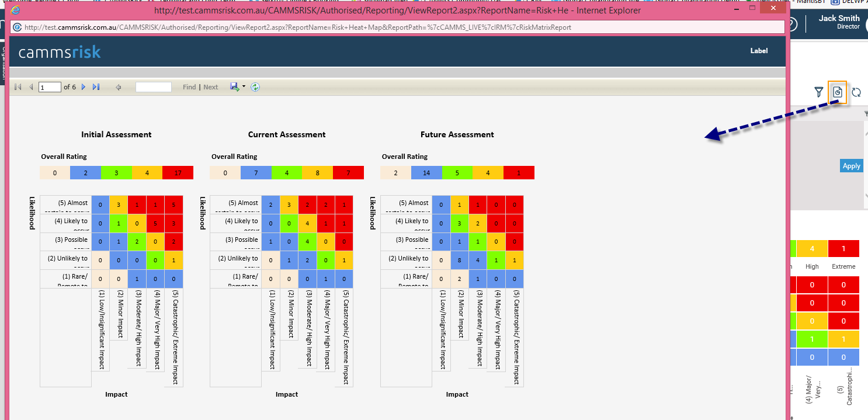This screenshot has height=420, width=868.
Task: Click Initial Assessment Overall Rating label
Action: 64,157
